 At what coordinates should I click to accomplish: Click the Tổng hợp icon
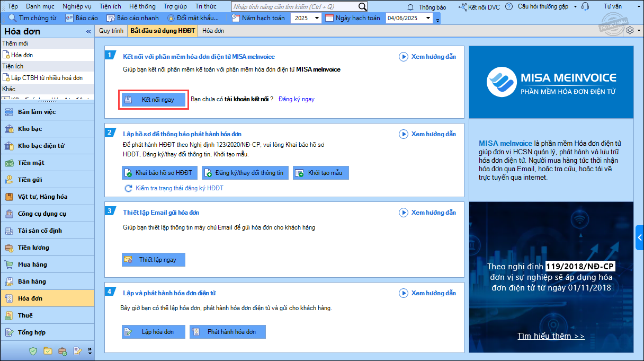click(x=9, y=332)
